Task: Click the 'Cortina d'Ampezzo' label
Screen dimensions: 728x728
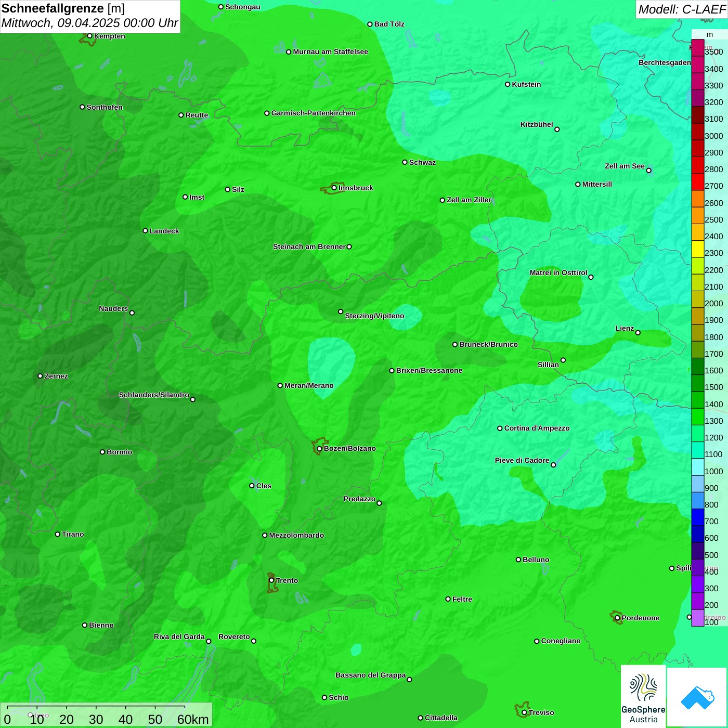Action: click(537, 428)
